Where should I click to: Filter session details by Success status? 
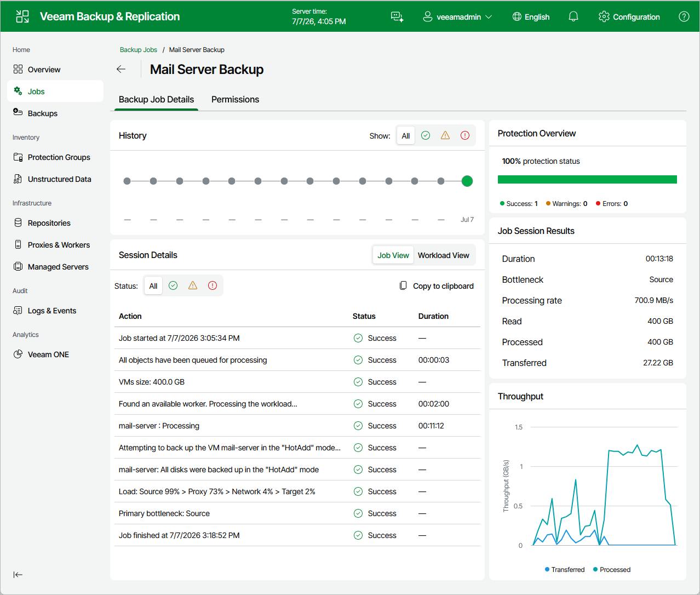[173, 285]
